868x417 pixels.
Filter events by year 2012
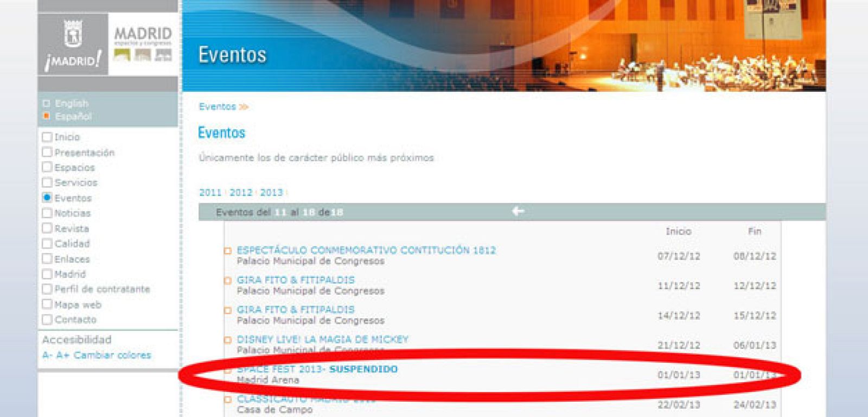coord(241,192)
